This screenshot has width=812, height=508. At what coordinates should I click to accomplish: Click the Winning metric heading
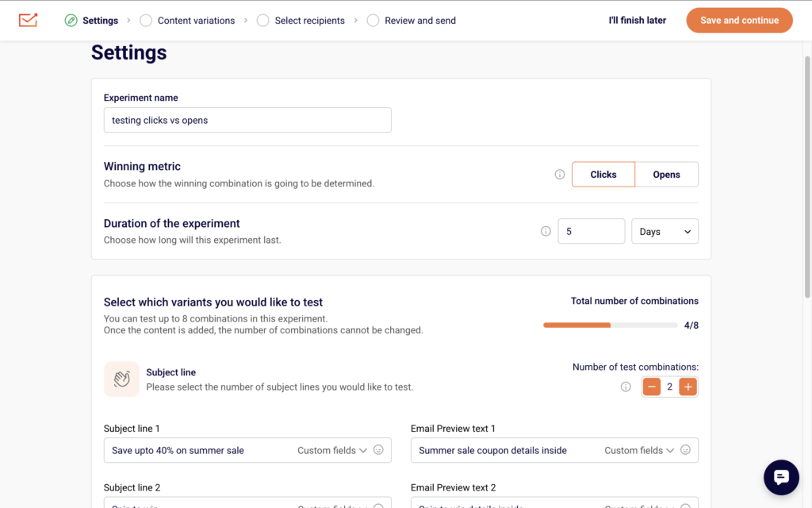click(142, 167)
